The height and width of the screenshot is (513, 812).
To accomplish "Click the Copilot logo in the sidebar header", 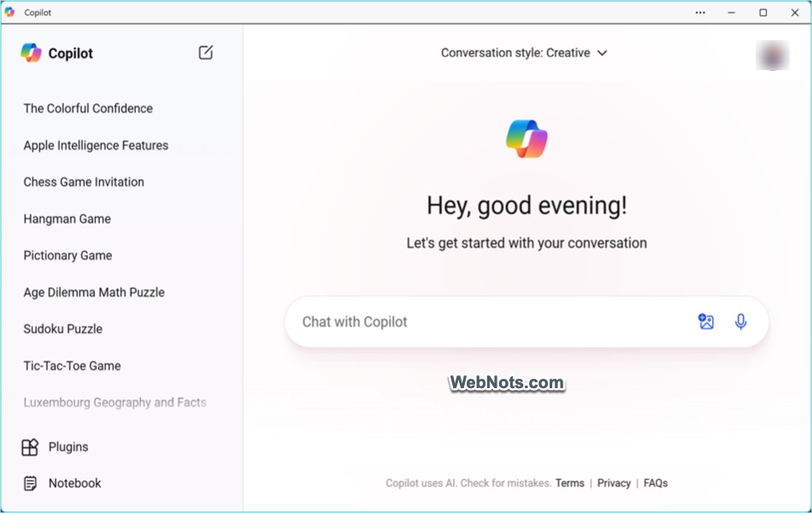I will pos(31,53).
